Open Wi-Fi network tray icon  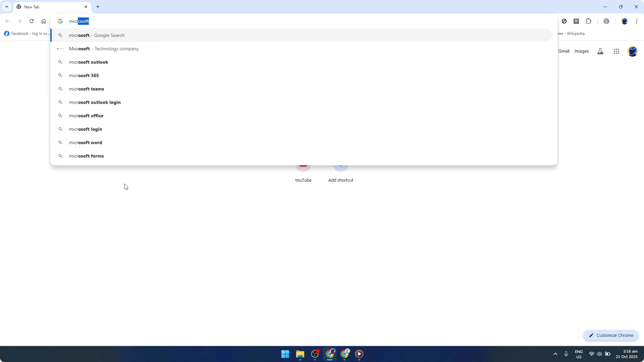click(x=591, y=354)
